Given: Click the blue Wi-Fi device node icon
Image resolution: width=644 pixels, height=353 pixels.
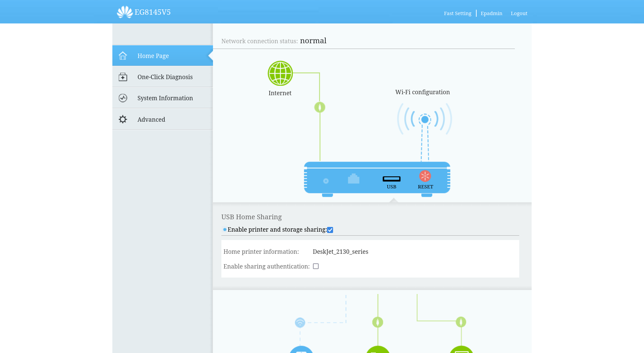Looking at the screenshot, I should coord(300,322).
